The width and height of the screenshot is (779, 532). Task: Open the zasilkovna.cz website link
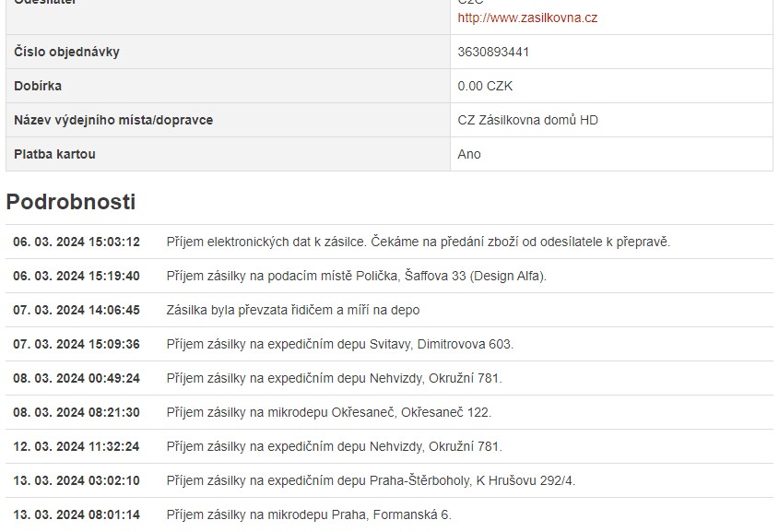[x=527, y=18]
